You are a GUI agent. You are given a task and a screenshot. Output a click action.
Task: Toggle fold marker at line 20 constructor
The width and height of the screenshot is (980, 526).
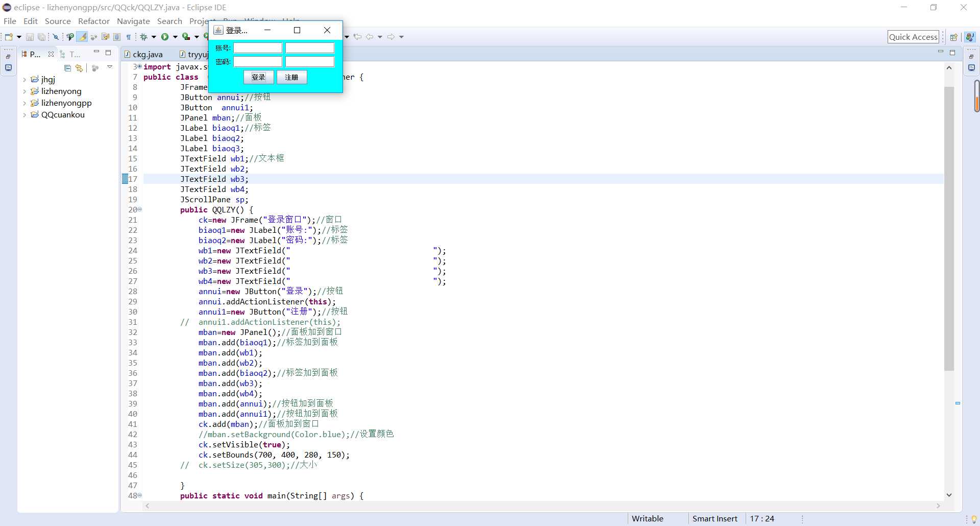[x=139, y=209]
